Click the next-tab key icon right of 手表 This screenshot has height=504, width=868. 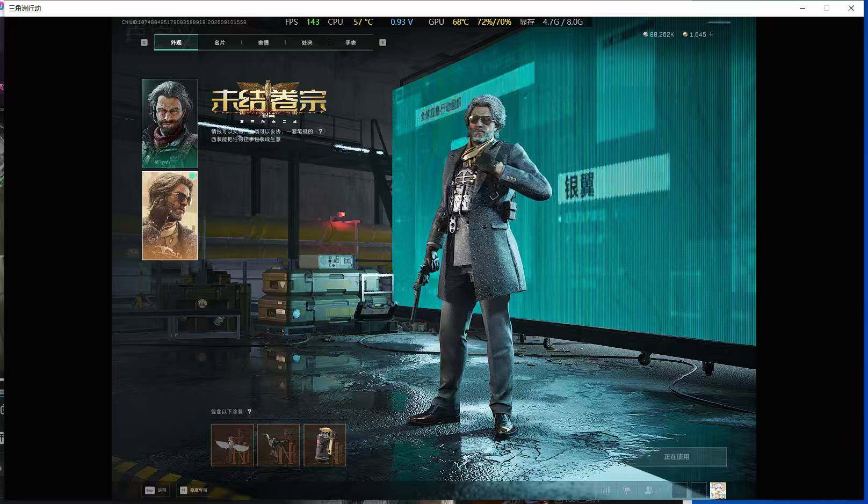click(x=383, y=42)
